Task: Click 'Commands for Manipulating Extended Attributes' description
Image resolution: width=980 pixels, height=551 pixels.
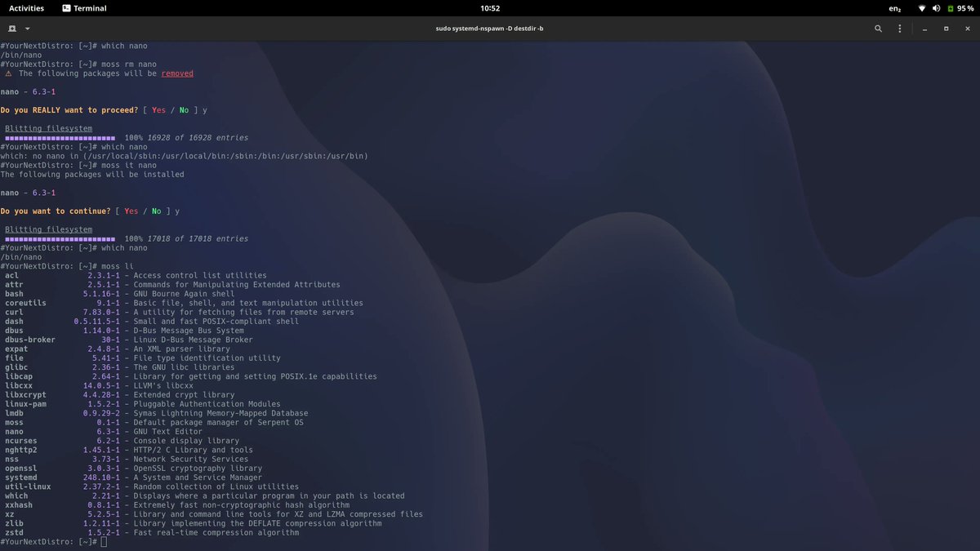Action: click(x=237, y=284)
